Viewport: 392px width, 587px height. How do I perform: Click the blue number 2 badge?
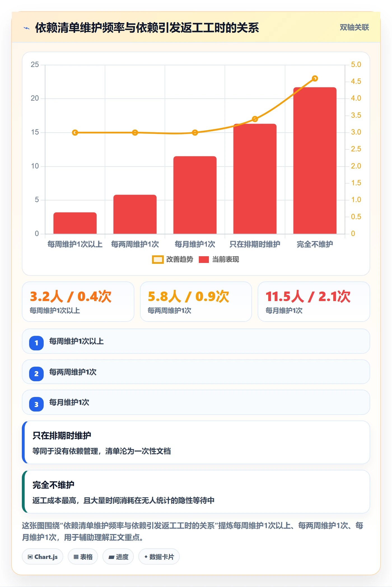tap(36, 374)
